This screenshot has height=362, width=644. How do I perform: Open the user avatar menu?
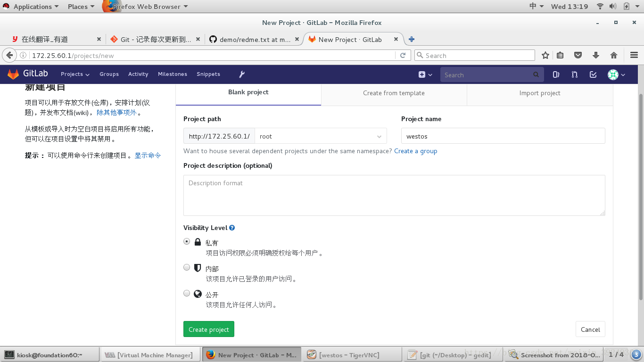pos(617,74)
